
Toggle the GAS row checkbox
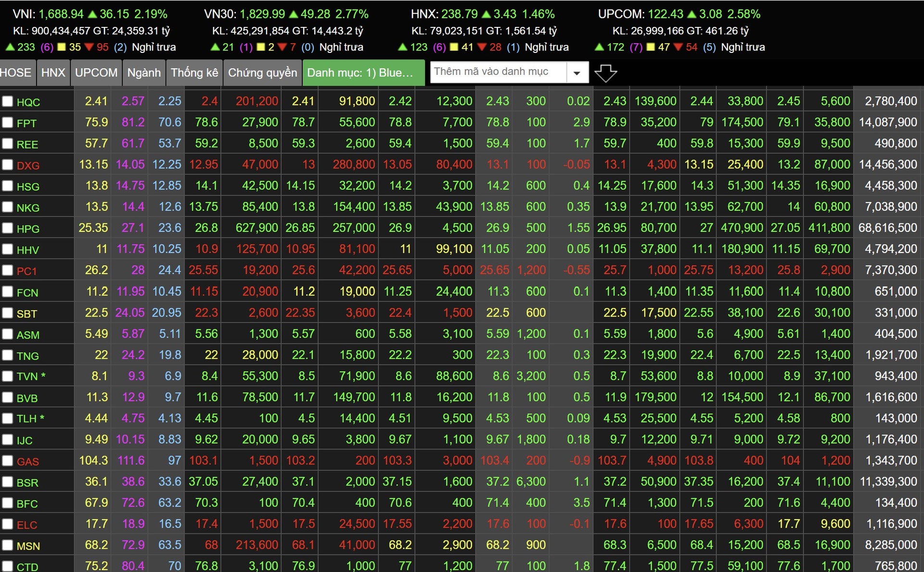click(7, 461)
